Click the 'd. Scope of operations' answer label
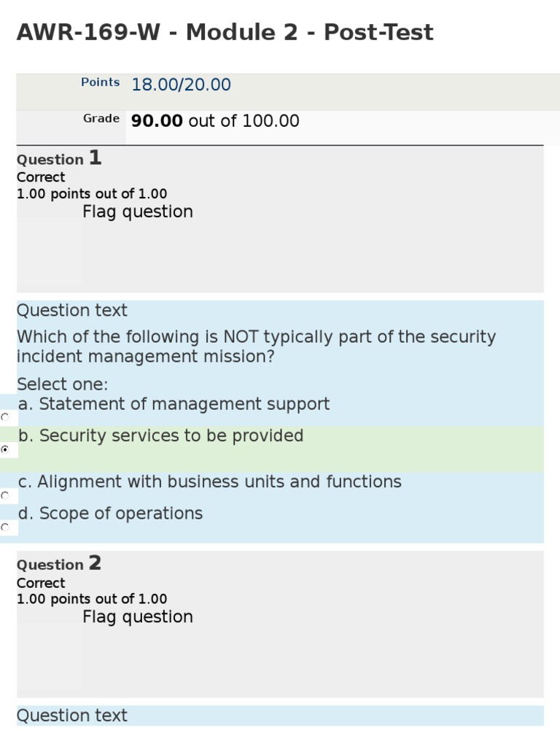 (x=110, y=514)
